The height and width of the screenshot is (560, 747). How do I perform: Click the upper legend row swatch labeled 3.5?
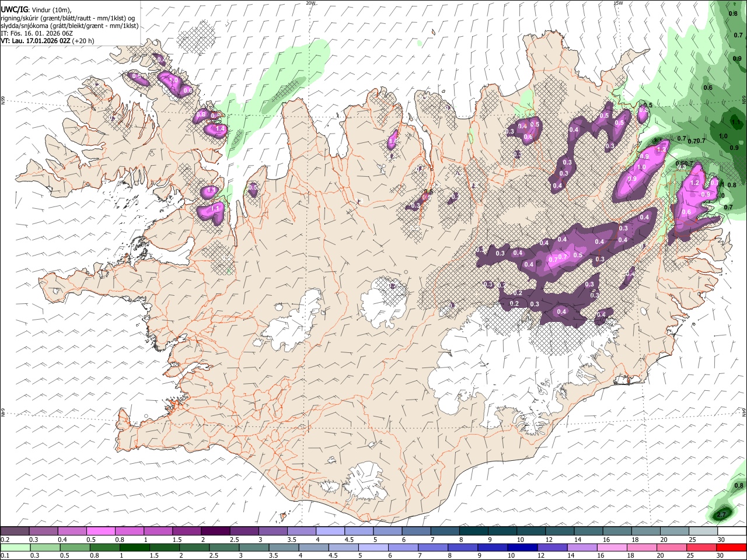coord(301,531)
